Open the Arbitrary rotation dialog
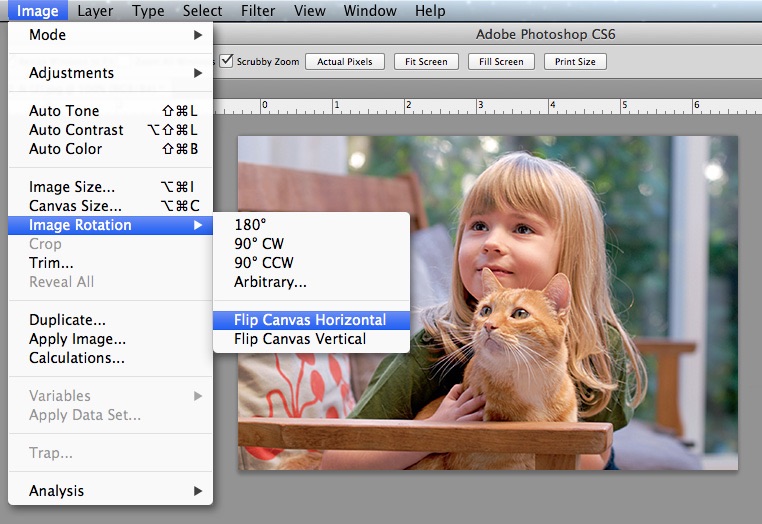Image resolution: width=762 pixels, height=524 pixels. tap(270, 282)
